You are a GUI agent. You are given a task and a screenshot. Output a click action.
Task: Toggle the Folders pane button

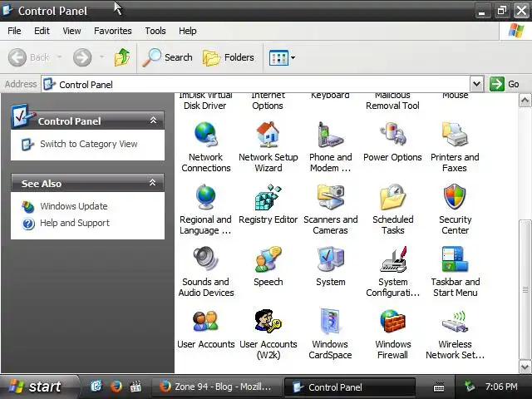pyautogui.click(x=228, y=57)
